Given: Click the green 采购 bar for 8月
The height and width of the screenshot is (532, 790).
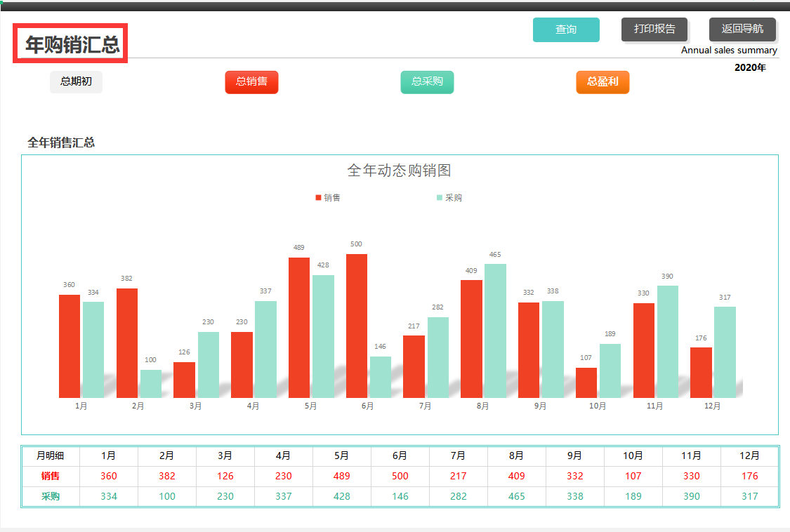Looking at the screenshot, I should pos(494,330).
